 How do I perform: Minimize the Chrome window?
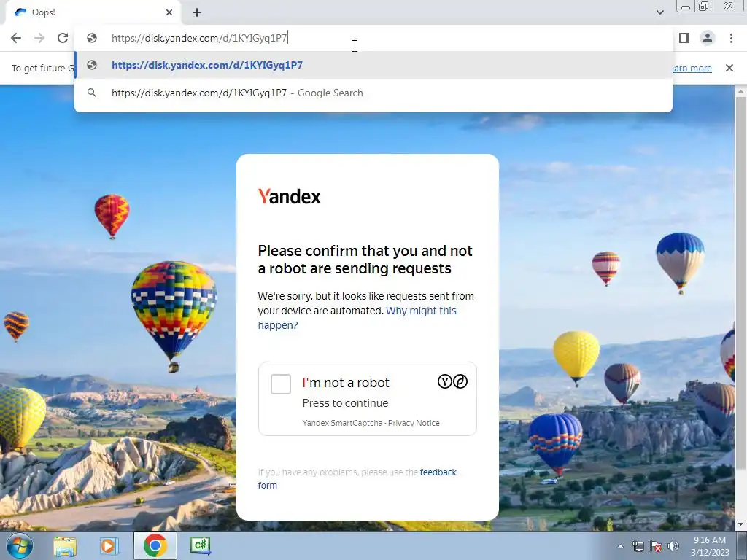click(686, 7)
